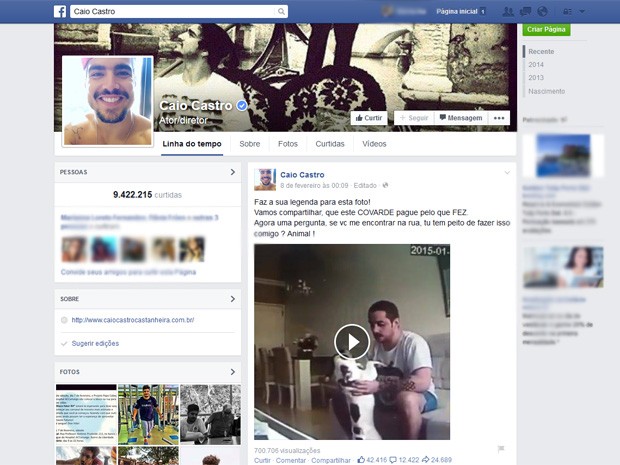Switch to the Fotos tab
The image size is (620, 465).
click(x=288, y=144)
